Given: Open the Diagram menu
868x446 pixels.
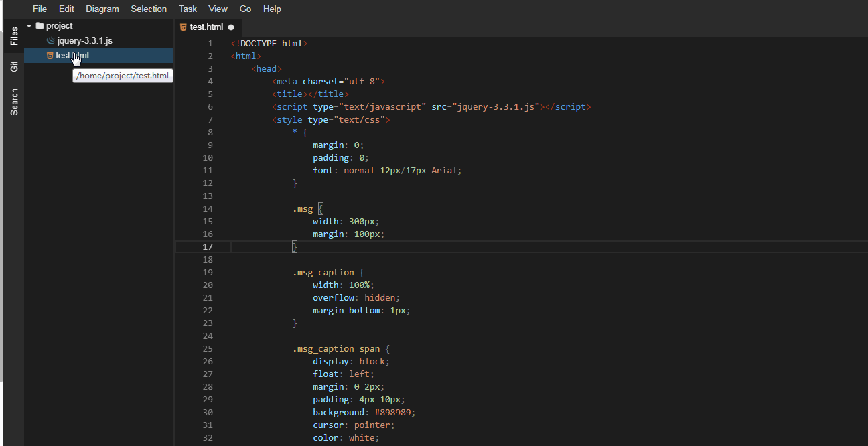Looking at the screenshot, I should pyautogui.click(x=102, y=9).
